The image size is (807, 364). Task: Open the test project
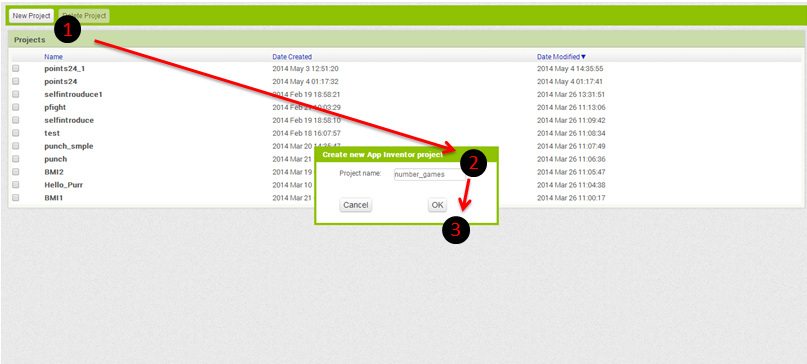click(52, 133)
